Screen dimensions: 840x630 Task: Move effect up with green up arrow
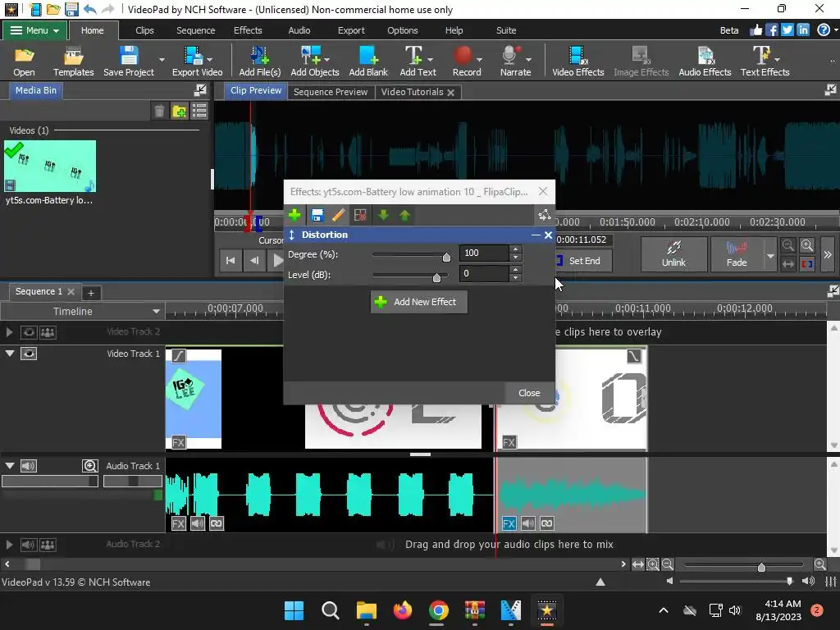click(x=405, y=216)
